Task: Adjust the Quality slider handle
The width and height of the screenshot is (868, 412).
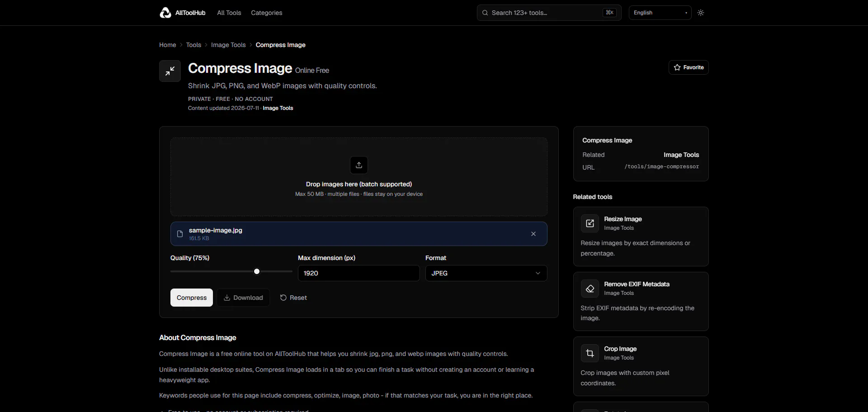Action: coord(257,271)
